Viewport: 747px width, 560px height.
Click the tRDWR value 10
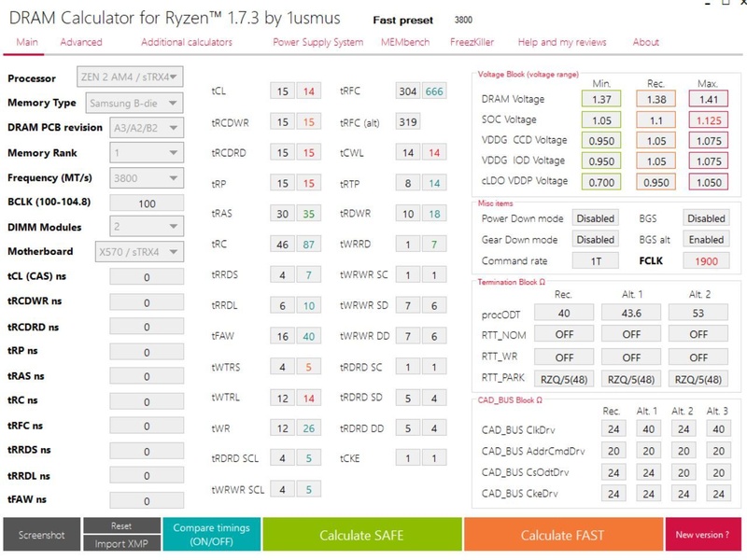tap(408, 214)
